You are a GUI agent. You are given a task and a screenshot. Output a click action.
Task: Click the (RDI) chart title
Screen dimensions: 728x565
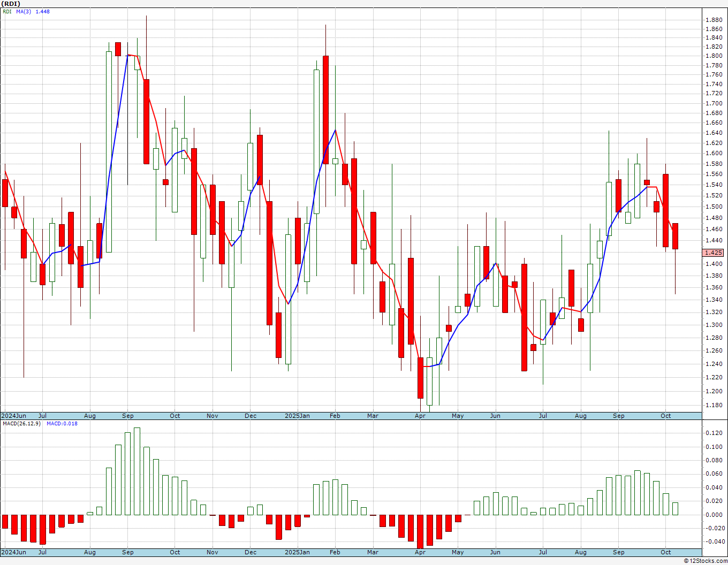(x=10, y=4)
